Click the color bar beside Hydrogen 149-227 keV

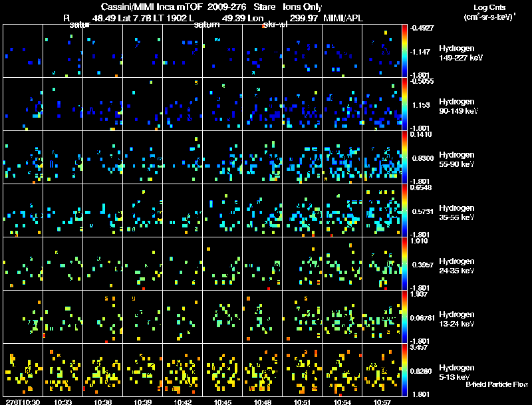pyautogui.click(x=404, y=51)
